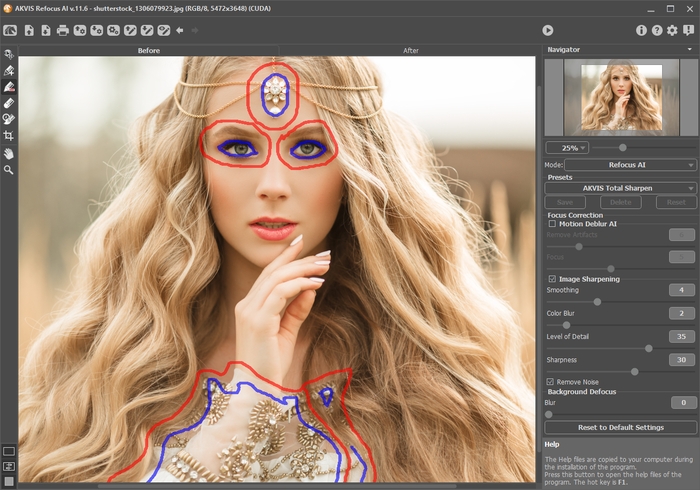This screenshot has height=490, width=700.
Task: Toggle the Remove Noise checkbox
Action: (x=550, y=382)
